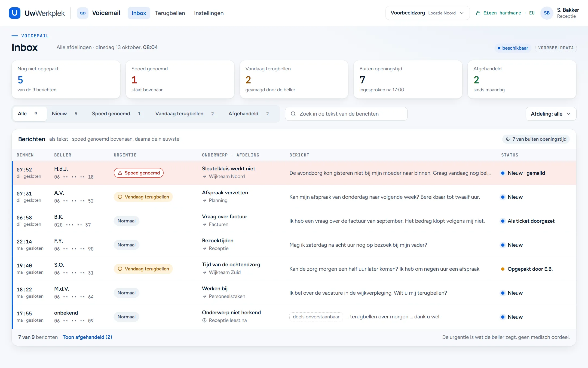Open message Werken bij from M.d.V.
Screen dimensions: 588x368
[x=294, y=293]
